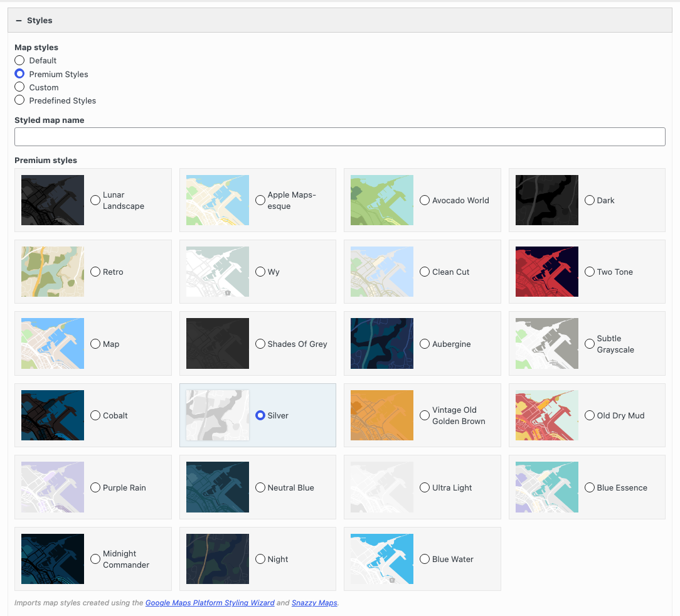The height and width of the screenshot is (616, 680).
Task: Select the Dark style radio button
Action: coord(590,200)
